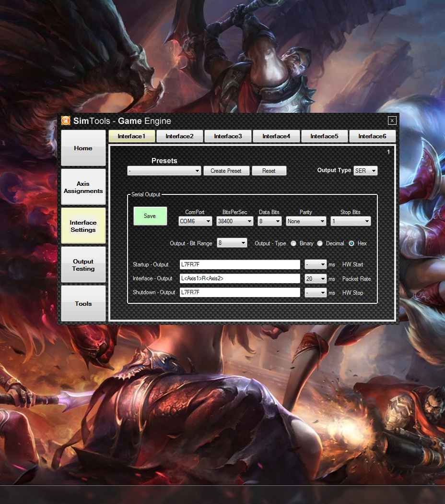The image size is (445, 504).
Task: Open the Axis Assignments section
Action: 83,187
